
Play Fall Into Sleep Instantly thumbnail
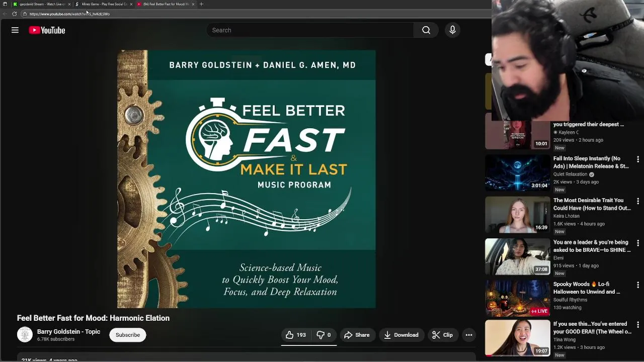(517, 173)
